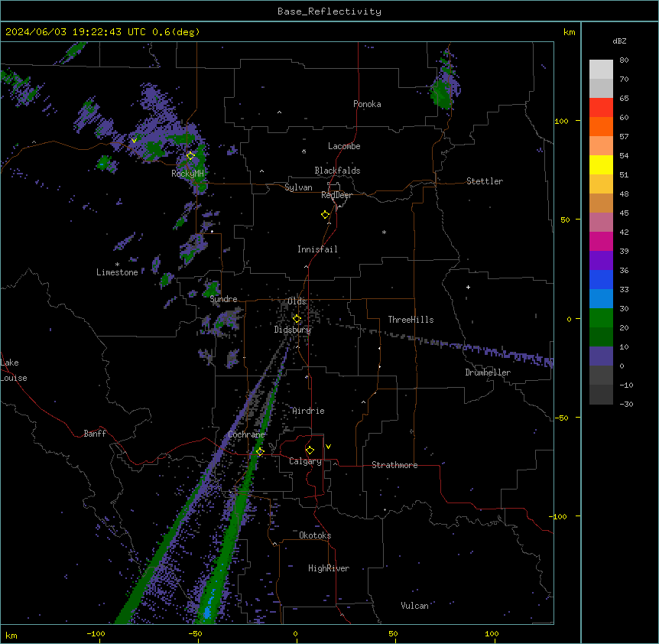Select the slate purple 10–0 dBZ legend swatch
Screen dimensions: 659x644
[x=601, y=356]
